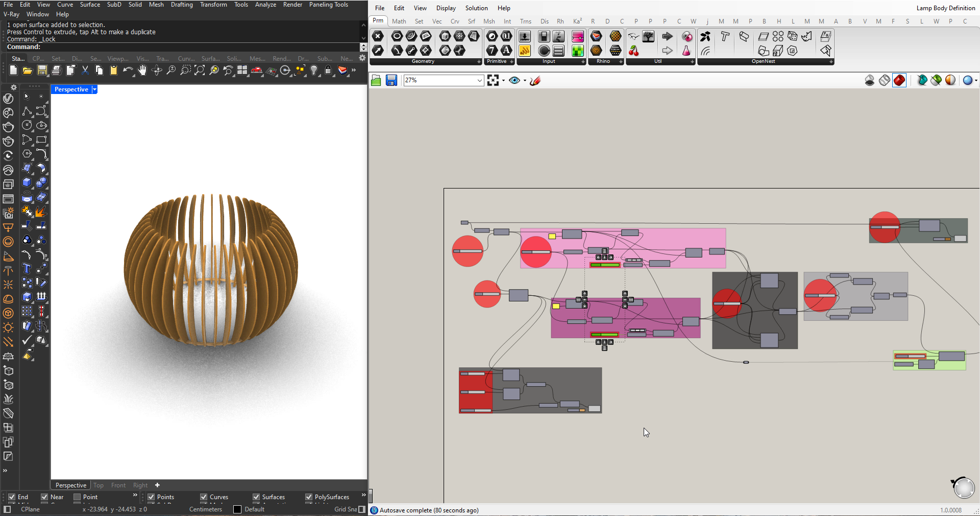
Task: Open the 27% zoom level dropdown
Action: point(480,80)
